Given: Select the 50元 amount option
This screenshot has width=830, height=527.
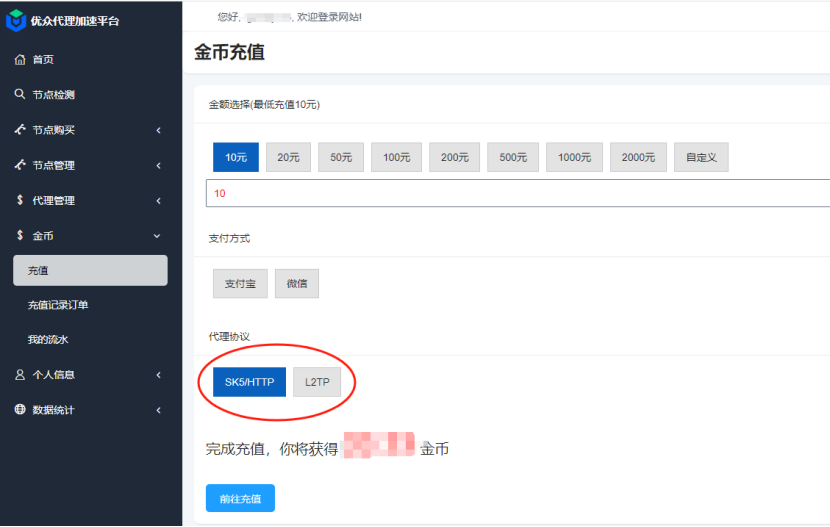Looking at the screenshot, I should pos(341,157).
